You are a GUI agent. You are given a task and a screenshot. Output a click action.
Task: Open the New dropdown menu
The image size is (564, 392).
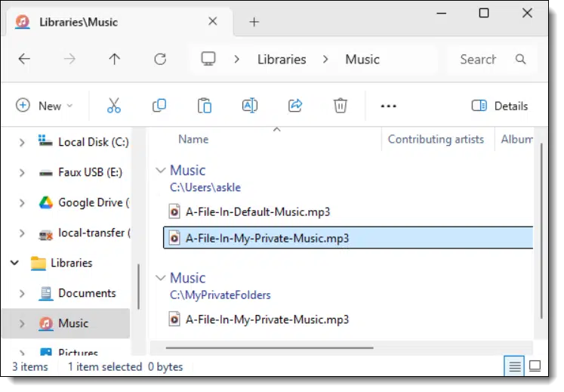pos(45,106)
